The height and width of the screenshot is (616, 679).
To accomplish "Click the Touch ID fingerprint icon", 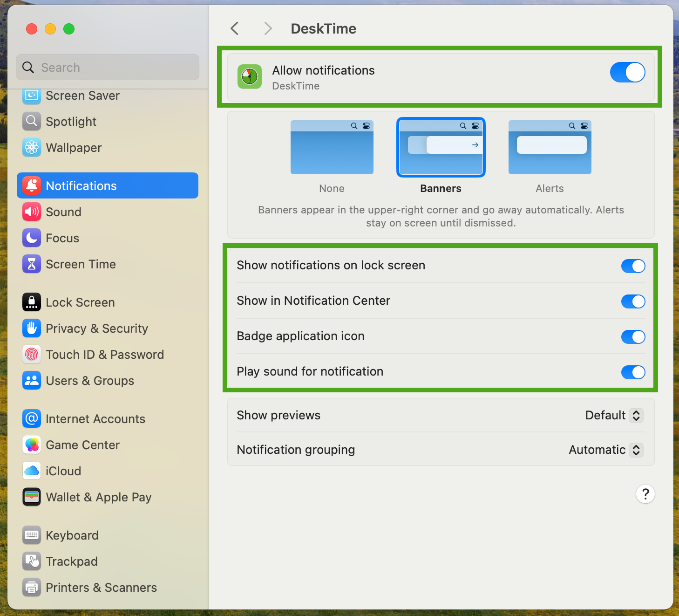I will click(x=31, y=355).
